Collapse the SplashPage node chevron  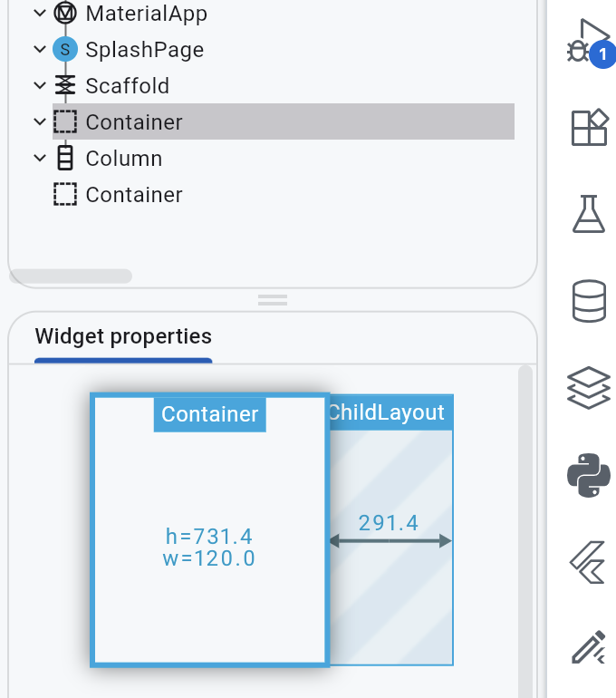(40, 49)
